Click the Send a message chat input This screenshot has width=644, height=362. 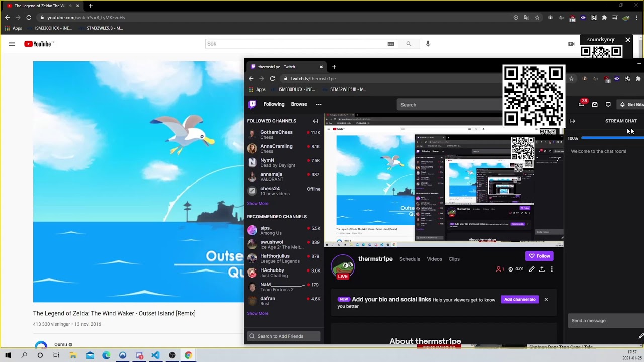point(606,320)
